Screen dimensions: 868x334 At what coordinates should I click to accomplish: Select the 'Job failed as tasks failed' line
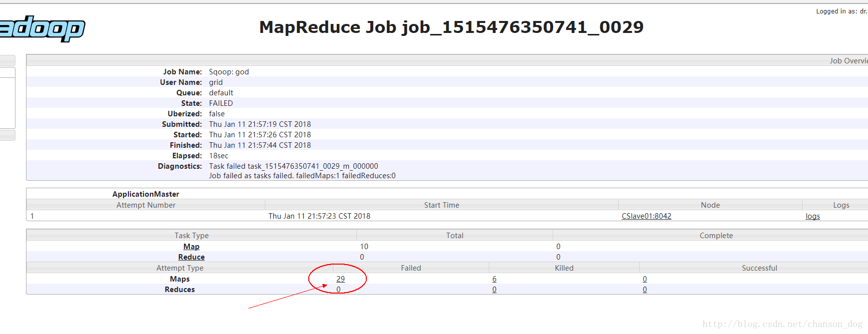point(302,176)
